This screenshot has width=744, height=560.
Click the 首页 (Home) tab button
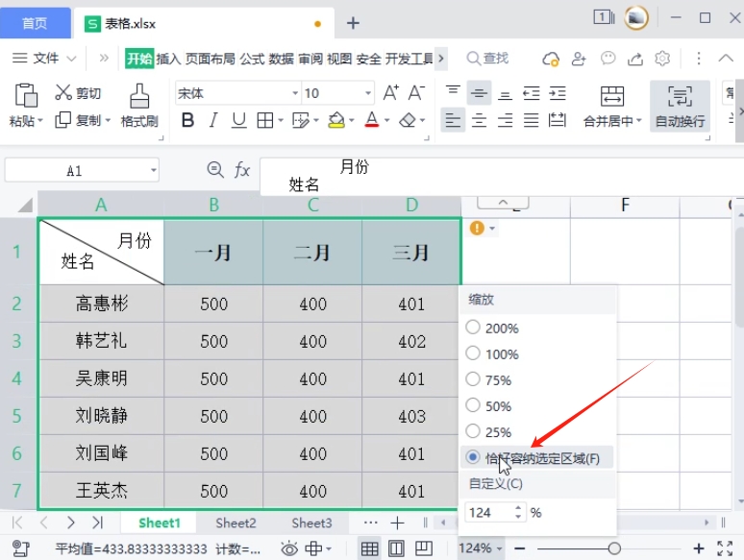tap(35, 22)
